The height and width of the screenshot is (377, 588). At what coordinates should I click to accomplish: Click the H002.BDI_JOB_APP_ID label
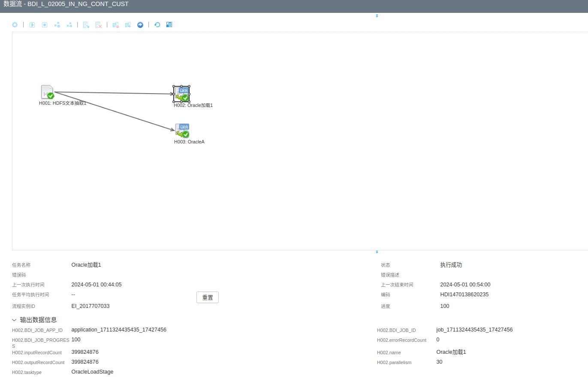click(x=37, y=331)
